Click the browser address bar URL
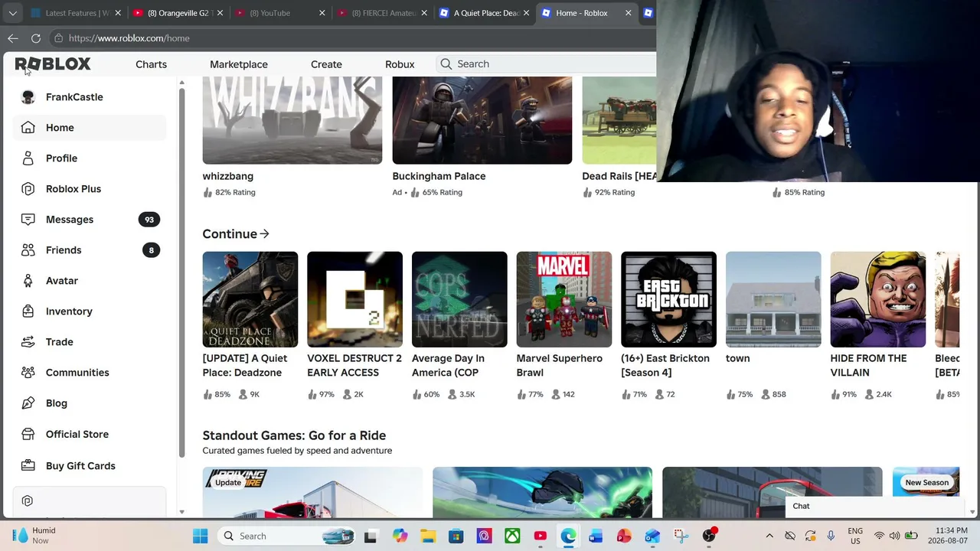 pos(129,38)
